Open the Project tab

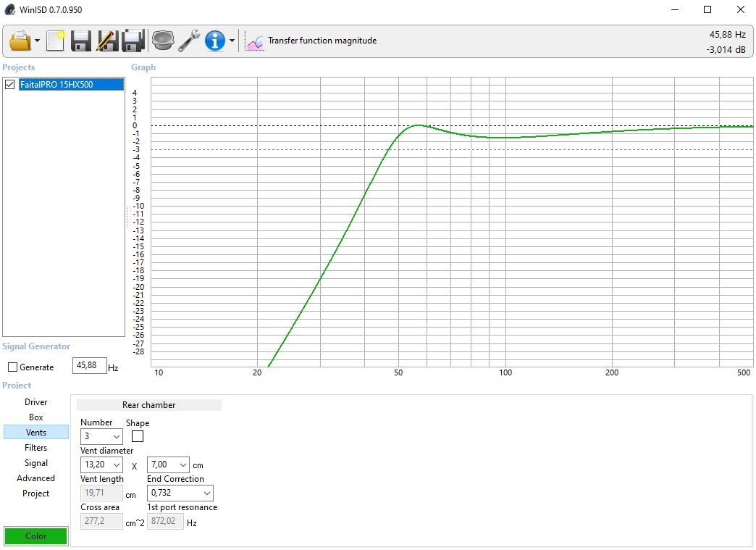point(36,493)
